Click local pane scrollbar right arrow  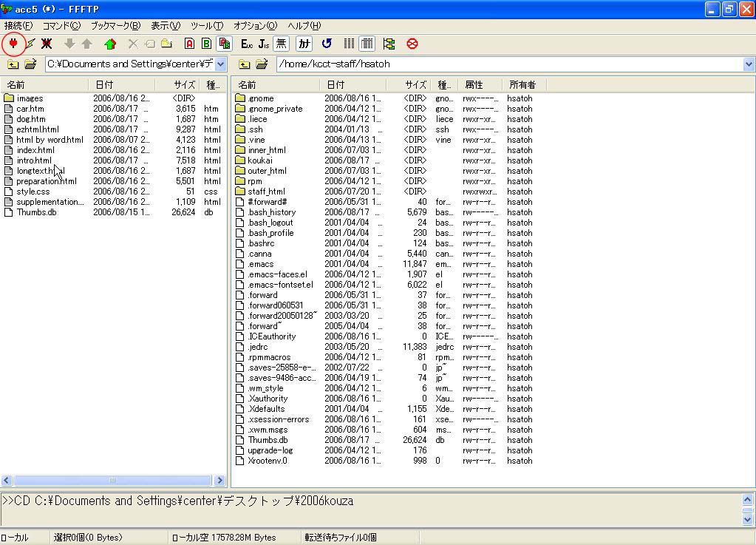220,481
